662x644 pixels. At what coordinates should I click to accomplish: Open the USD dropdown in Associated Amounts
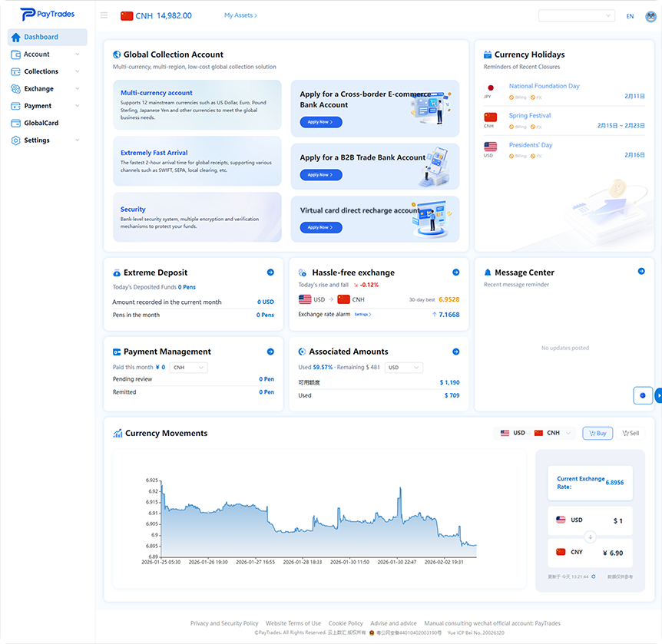point(404,368)
